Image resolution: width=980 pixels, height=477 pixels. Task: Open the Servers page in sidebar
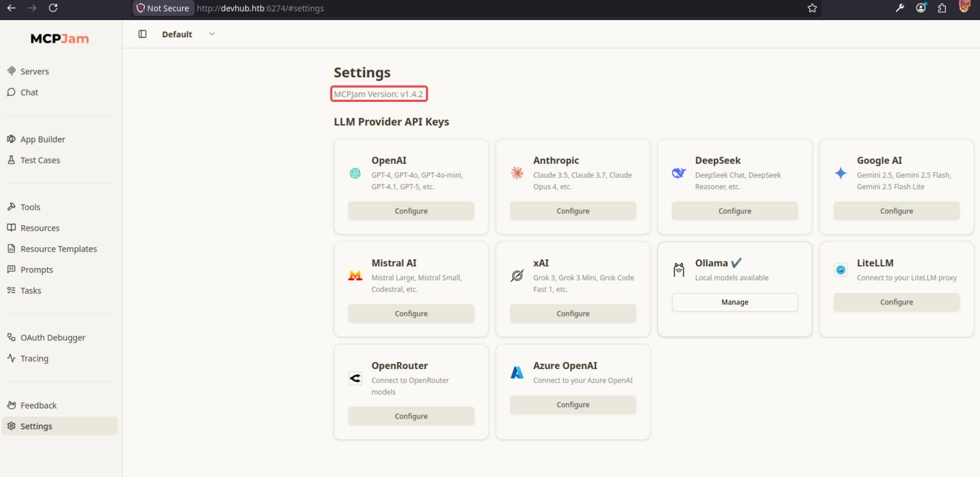pos(59,71)
